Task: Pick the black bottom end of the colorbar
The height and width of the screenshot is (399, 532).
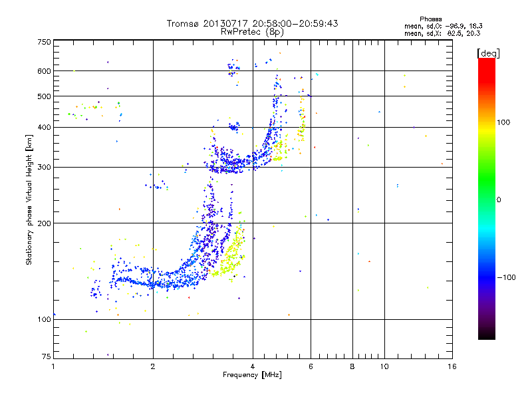Action: coord(486,336)
